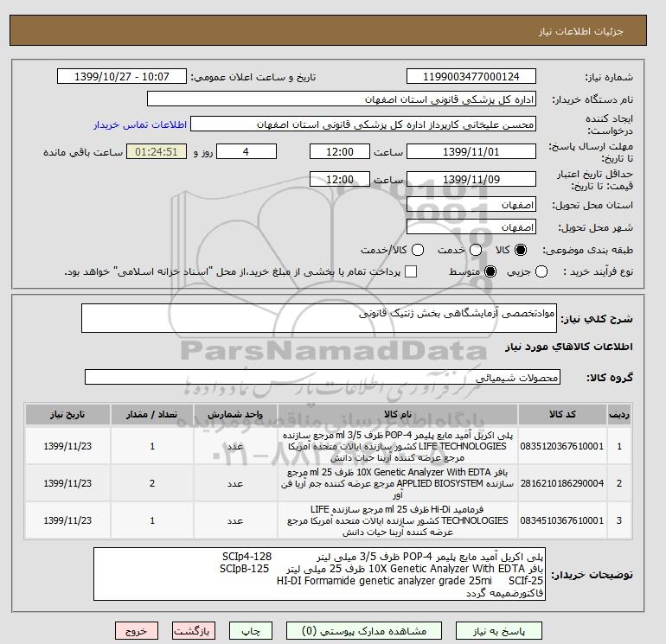Image resolution: width=666 pixels, height=644 pixels.
Task: Click the announcement date field 1399/10/27 - 10:07
Action: click(x=122, y=77)
